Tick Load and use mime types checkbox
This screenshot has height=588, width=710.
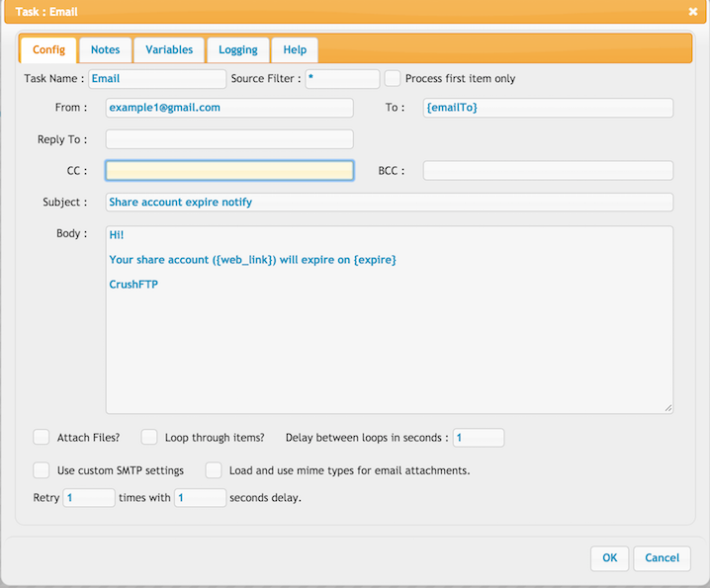(x=214, y=469)
